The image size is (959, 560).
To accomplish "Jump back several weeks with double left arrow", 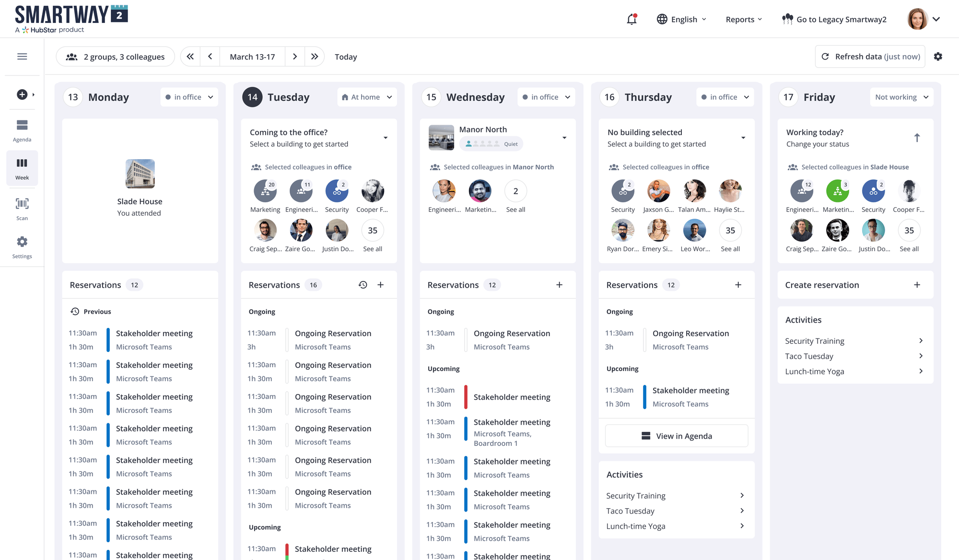I will pyautogui.click(x=190, y=57).
